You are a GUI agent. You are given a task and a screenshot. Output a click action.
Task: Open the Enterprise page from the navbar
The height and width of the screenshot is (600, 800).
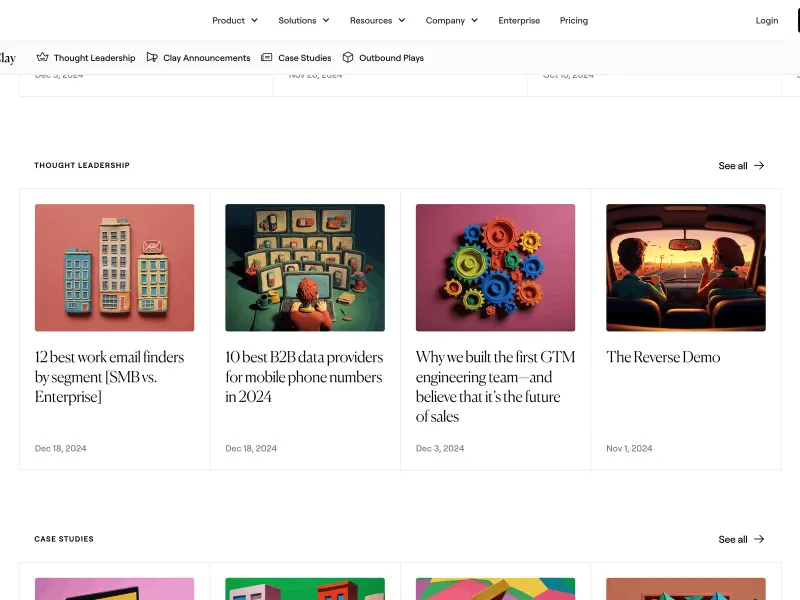click(519, 20)
